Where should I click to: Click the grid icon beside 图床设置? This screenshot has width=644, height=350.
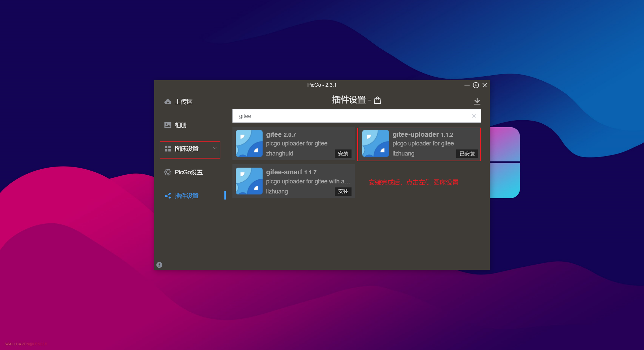(x=168, y=148)
